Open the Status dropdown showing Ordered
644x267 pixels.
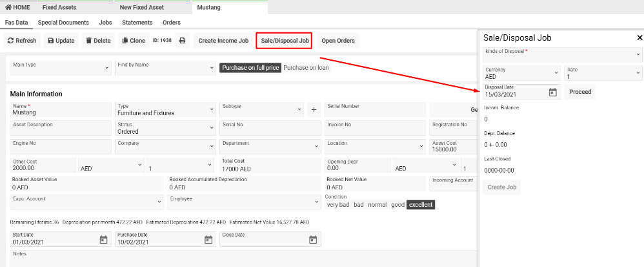[165, 128]
